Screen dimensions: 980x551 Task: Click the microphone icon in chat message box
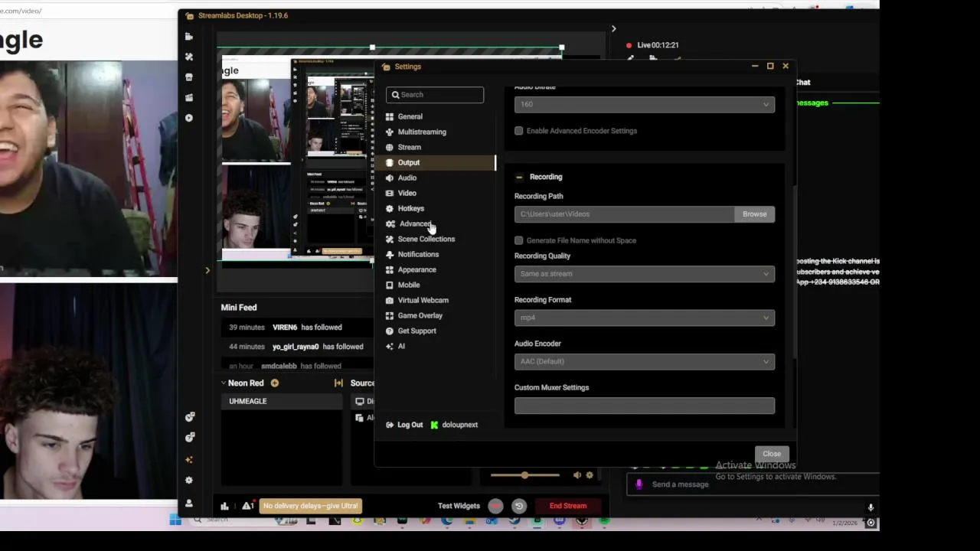coord(639,484)
